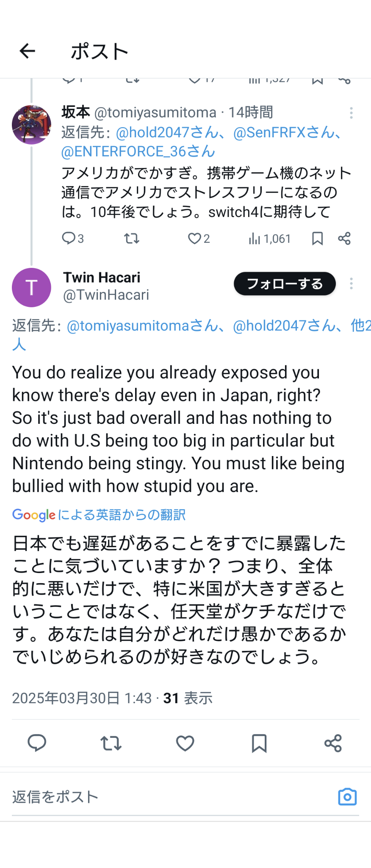Bookmark 坂本's reply
This screenshot has height=868, width=371.
[x=317, y=239]
